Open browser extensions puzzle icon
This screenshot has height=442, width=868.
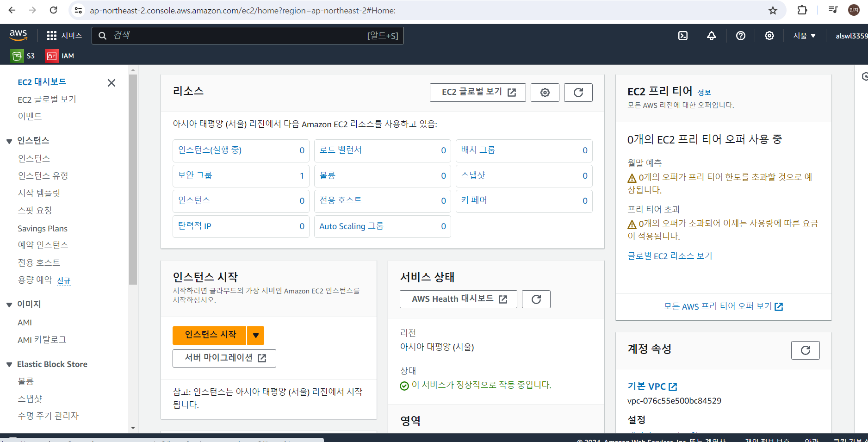coord(802,10)
